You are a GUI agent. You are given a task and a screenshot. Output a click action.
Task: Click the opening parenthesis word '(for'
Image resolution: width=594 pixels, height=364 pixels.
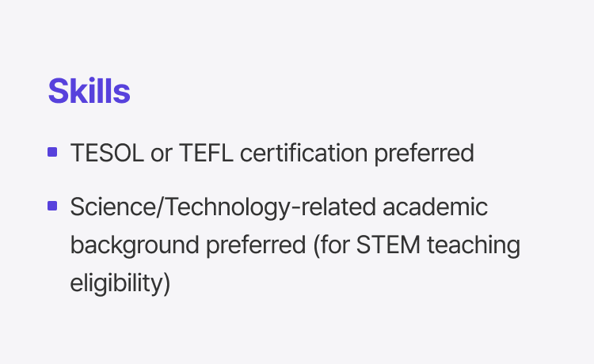coord(329,245)
